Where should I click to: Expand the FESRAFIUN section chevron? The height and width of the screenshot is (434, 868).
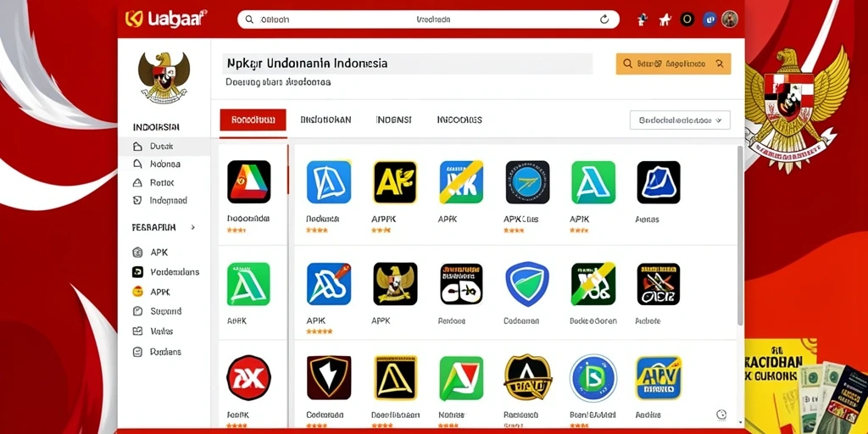192,227
